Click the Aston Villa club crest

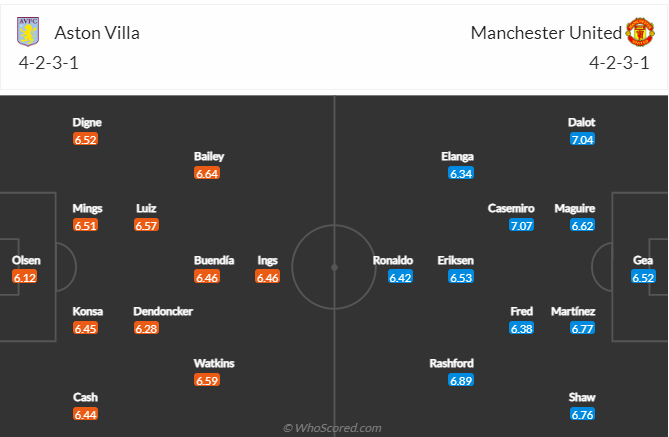pos(28,32)
